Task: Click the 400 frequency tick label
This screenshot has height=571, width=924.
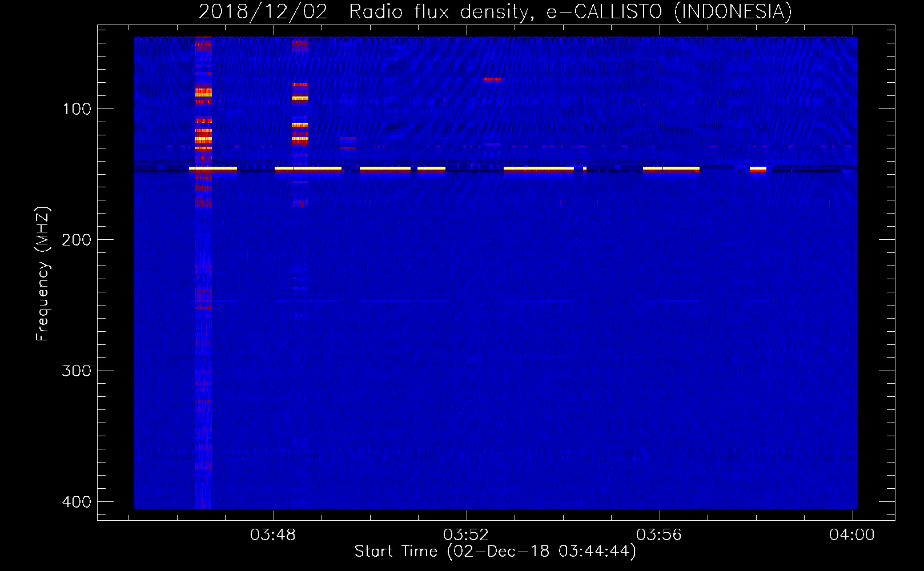Action: [x=77, y=502]
